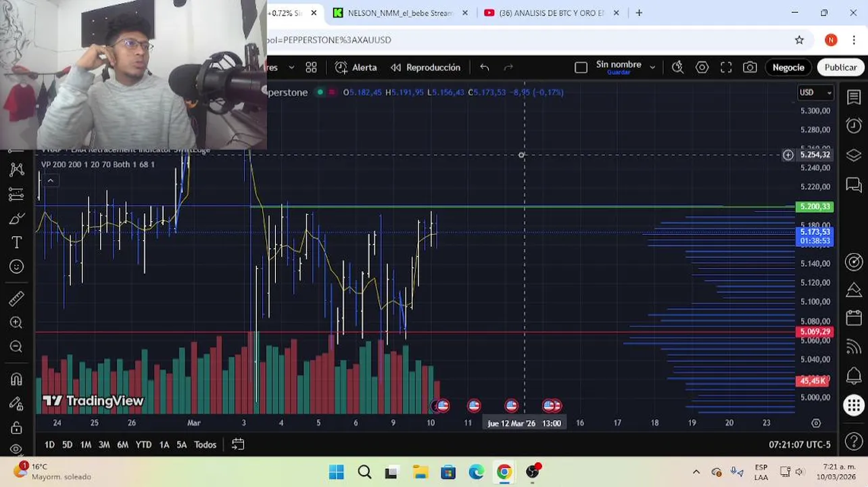Open time zone 07:21:07 UTC-5 menu
Viewport: 868px width, 487px height.
(800, 444)
